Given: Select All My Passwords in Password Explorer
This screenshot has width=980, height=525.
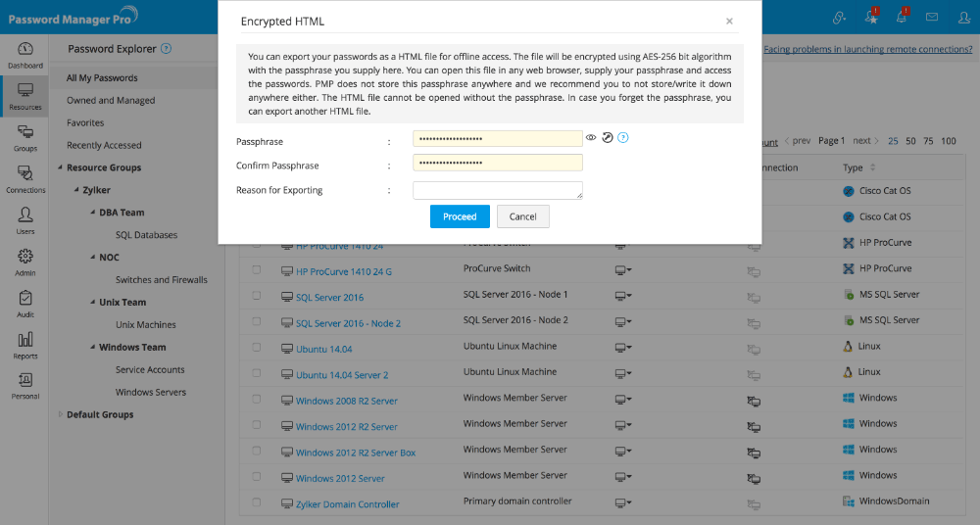Looking at the screenshot, I should pos(102,77).
